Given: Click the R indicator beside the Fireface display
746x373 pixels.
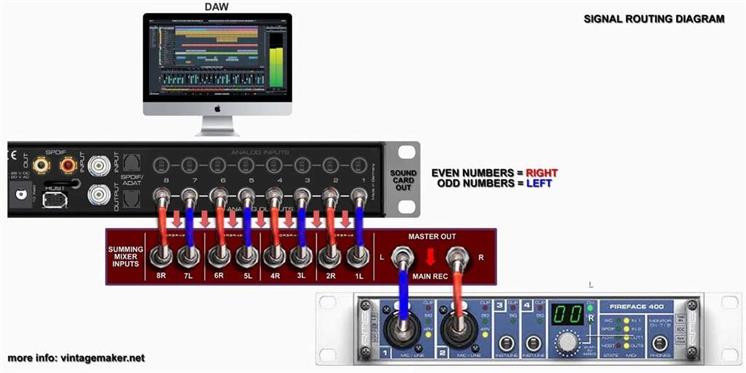Looking at the screenshot, I should click(591, 319).
